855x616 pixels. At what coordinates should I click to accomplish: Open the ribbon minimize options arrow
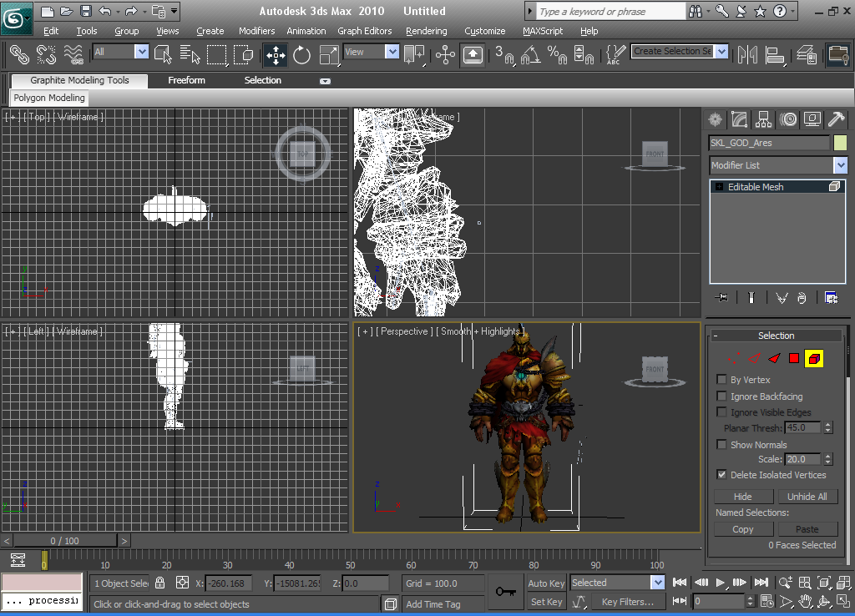click(325, 81)
